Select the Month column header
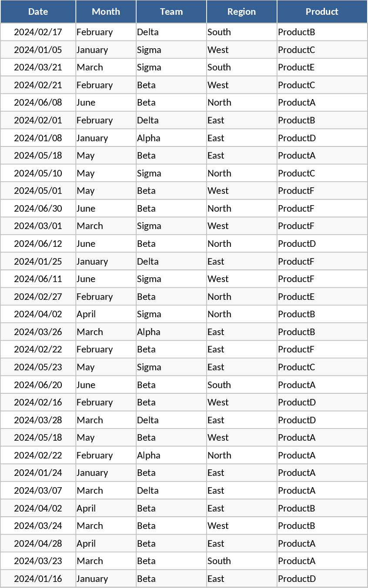368x588 pixels. point(106,12)
